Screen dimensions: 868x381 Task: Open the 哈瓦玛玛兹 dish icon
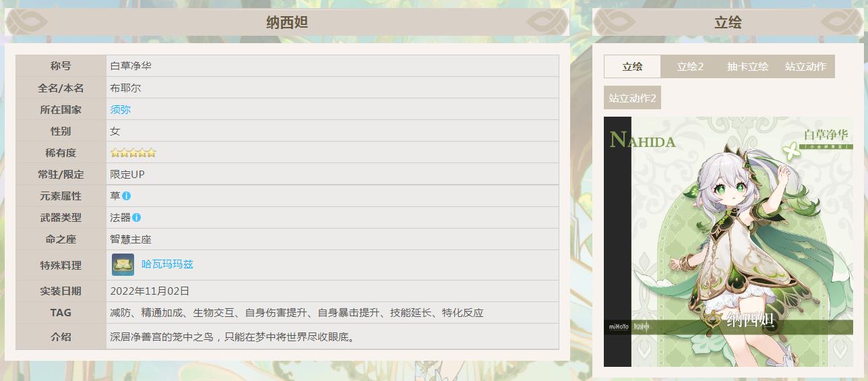pyautogui.click(x=123, y=264)
